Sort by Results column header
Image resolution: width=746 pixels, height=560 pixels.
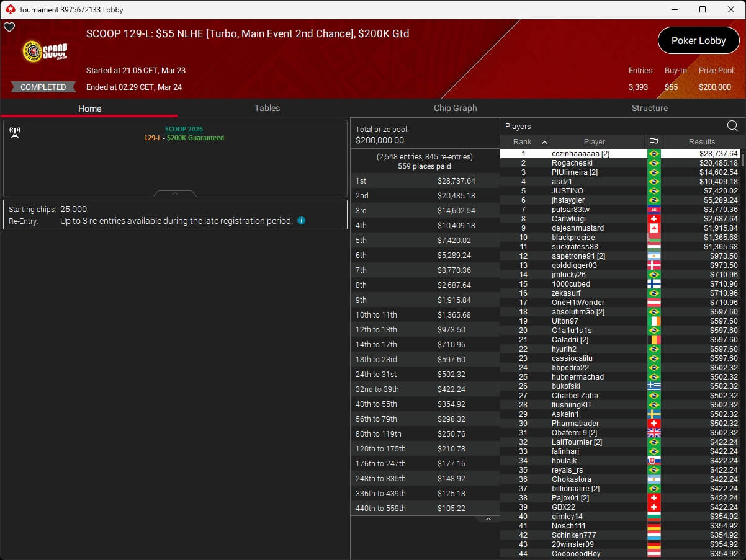[701, 142]
